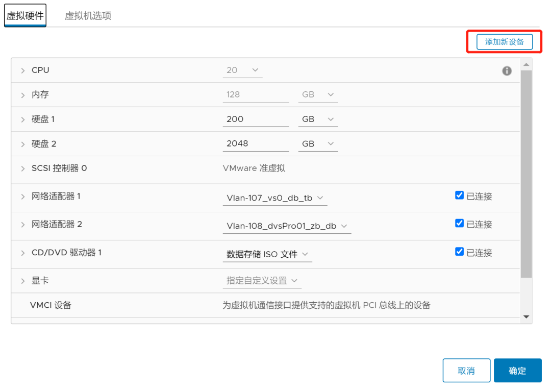Open the 指定自定义设置 dropdown

click(262, 281)
